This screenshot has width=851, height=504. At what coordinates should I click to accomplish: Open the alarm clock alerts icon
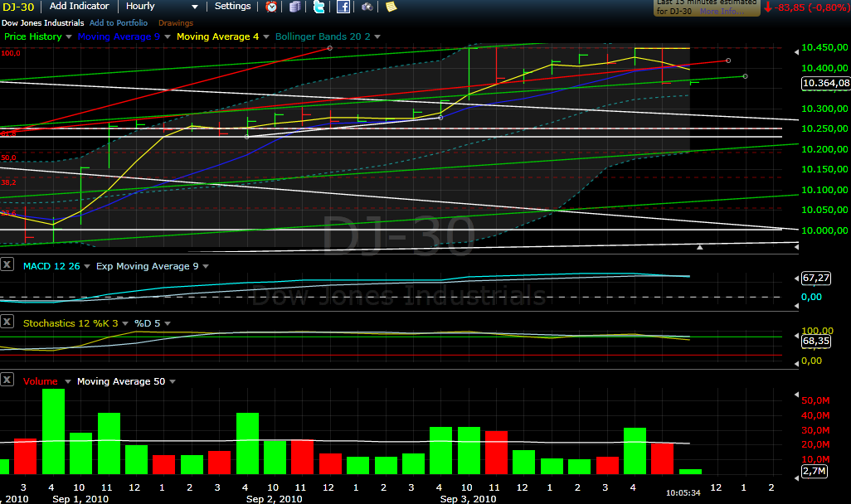[x=271, y=7]
